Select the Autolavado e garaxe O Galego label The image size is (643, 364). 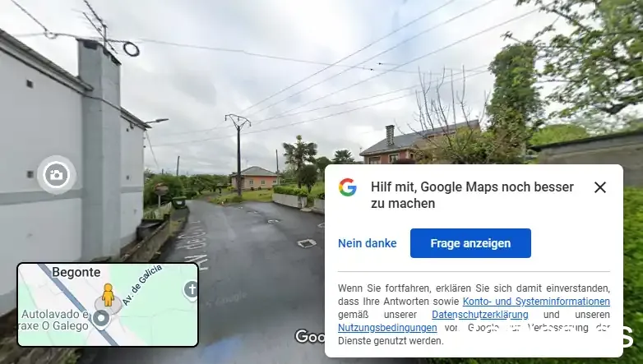point(54,320)
